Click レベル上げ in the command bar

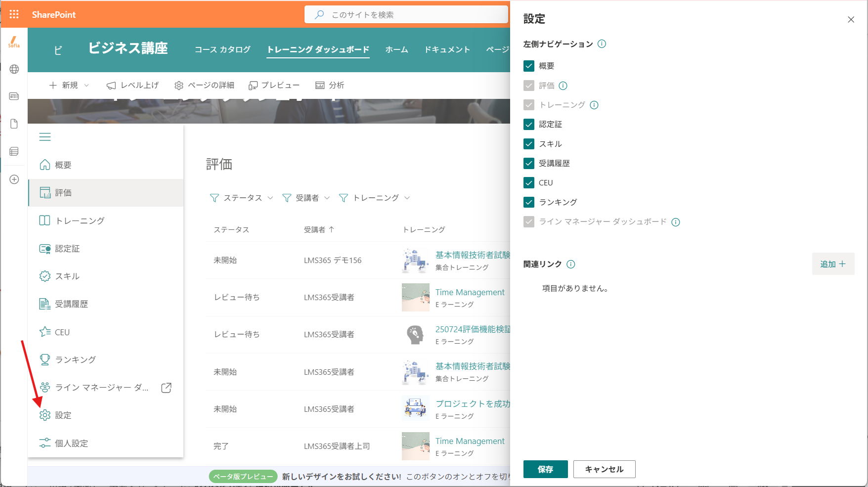click(x=132, y=86)
